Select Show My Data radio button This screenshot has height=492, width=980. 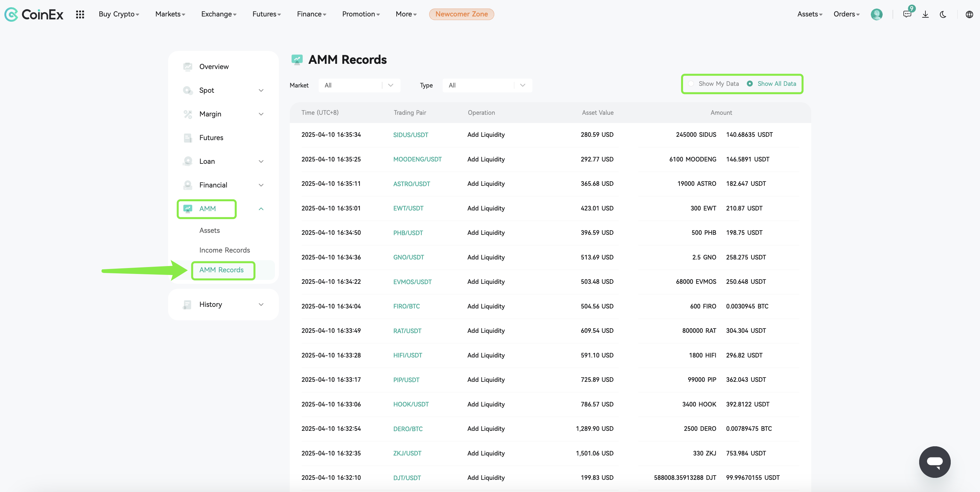pyautogui.click(x=691, y=84)
